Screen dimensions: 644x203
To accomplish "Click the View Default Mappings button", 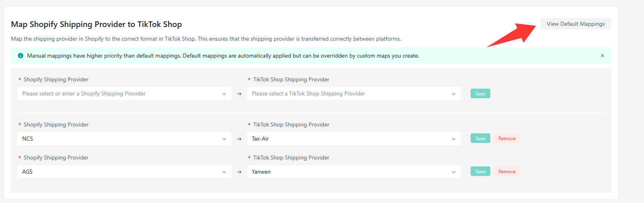I will [x=575, y=24].
